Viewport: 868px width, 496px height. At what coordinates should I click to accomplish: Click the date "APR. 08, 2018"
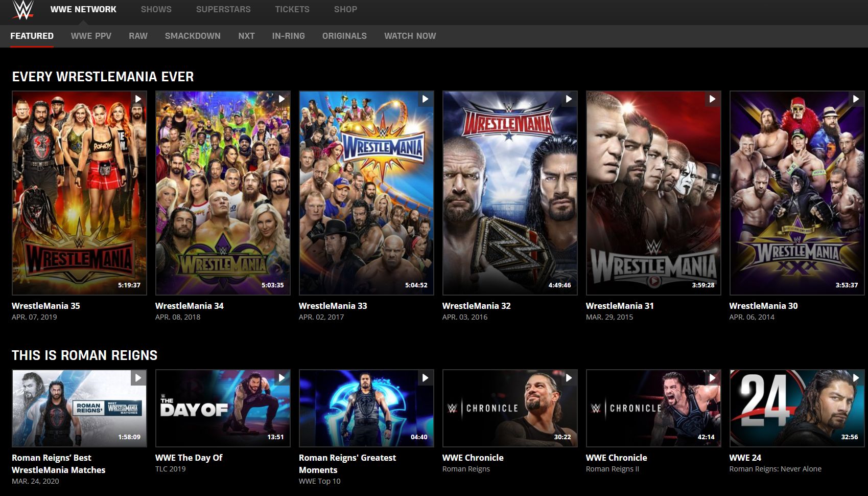178,317
